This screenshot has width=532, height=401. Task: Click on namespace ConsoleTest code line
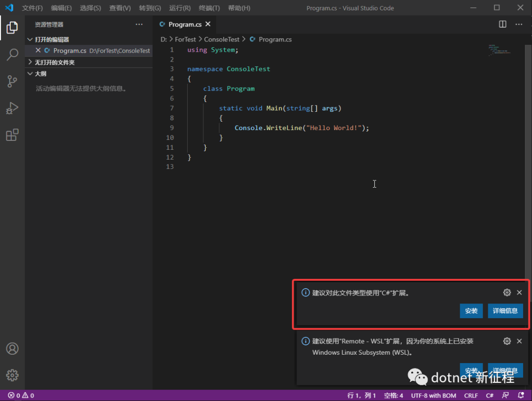click(x=229, y=69)
